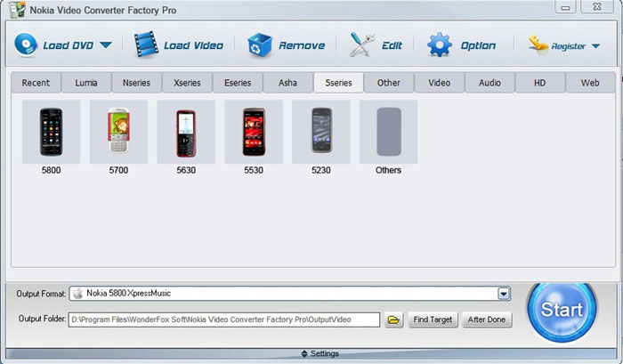Pick the Others gray phone thumbnail
Screen dimensions: 623x364
pyautogui.click(x=389, y=132)
